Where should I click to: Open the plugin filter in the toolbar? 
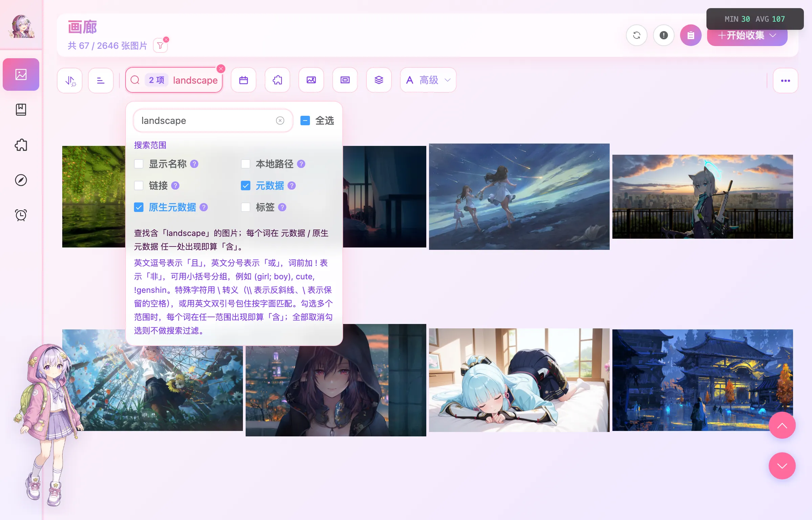click(x=277, y=80)
